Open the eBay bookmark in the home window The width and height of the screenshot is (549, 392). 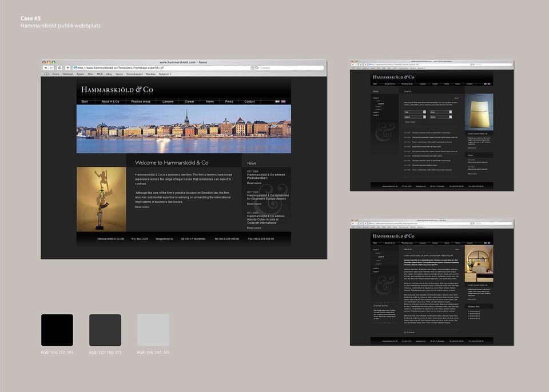[x=109, y=74]
